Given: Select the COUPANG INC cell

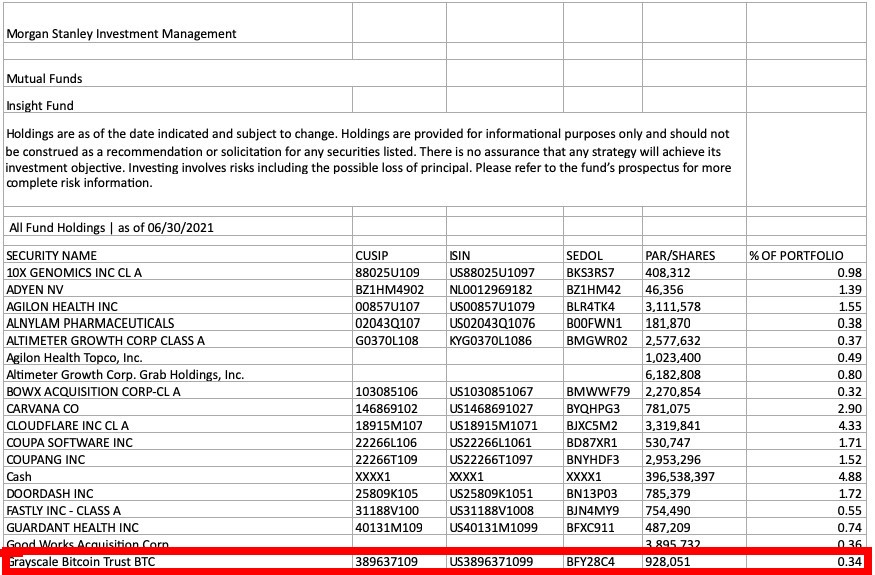Looking at the screenshot, I should coord(177,459).
